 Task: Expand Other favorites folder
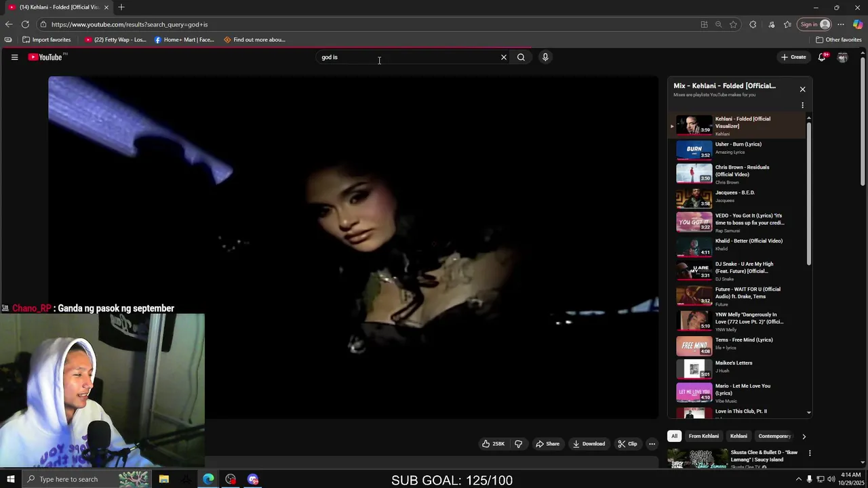[839, 39]
